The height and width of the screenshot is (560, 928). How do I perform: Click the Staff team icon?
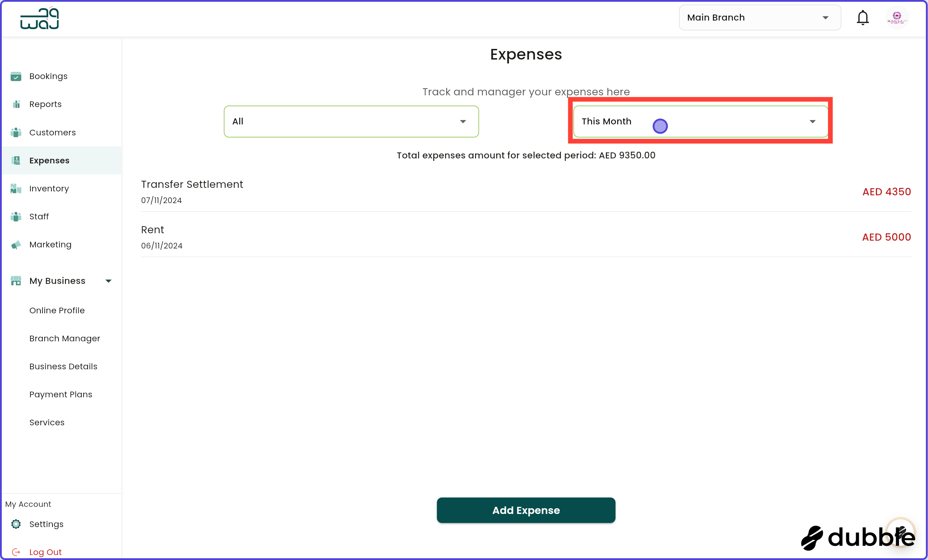pos(16,217)
